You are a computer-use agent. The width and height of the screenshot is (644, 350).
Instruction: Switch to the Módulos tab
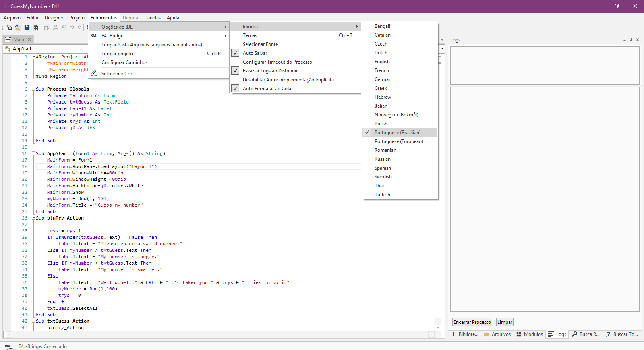(530, 334)
